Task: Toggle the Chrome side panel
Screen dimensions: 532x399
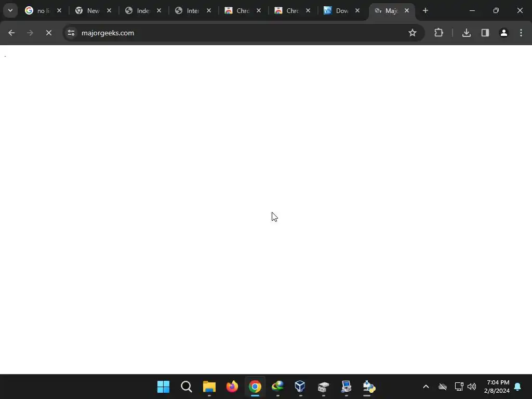Action: pos(485,33)
